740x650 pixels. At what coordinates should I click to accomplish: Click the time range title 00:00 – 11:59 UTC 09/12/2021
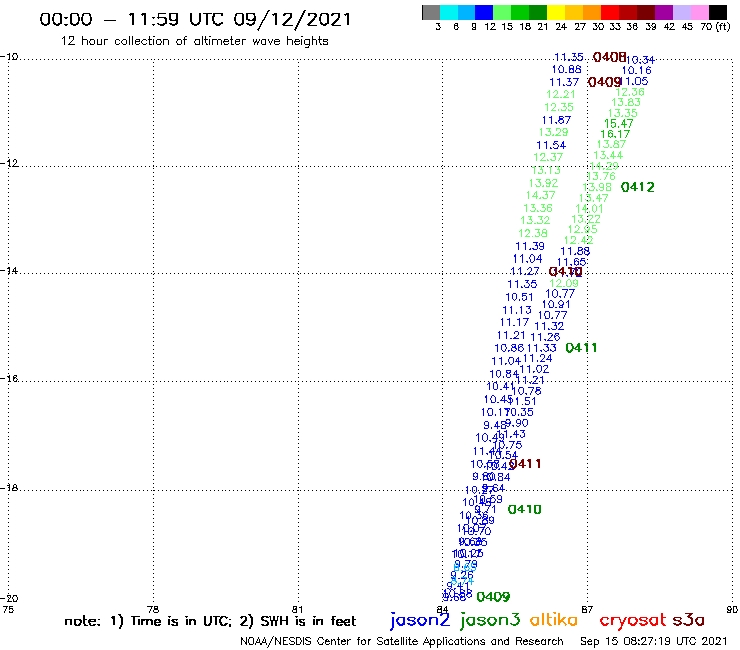pos(195,19)
